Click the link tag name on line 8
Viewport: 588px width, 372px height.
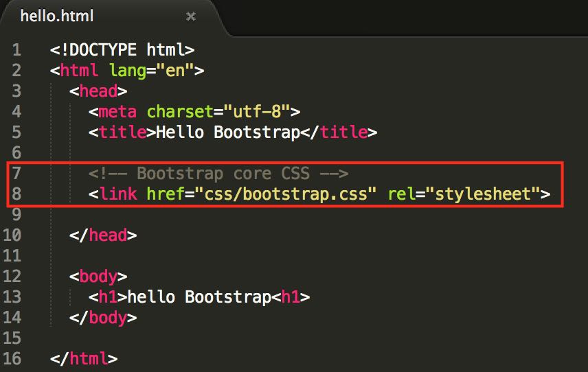117,194
